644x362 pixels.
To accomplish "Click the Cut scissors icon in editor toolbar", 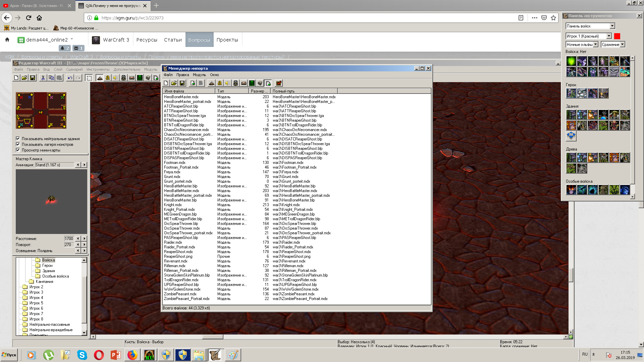I will [x=43, y=78].
